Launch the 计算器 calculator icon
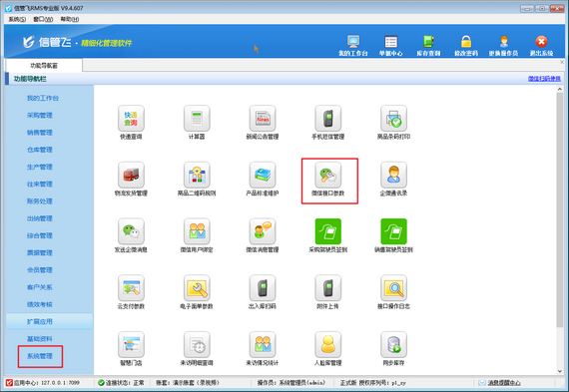The image size is (569, 392). [197, 119]
